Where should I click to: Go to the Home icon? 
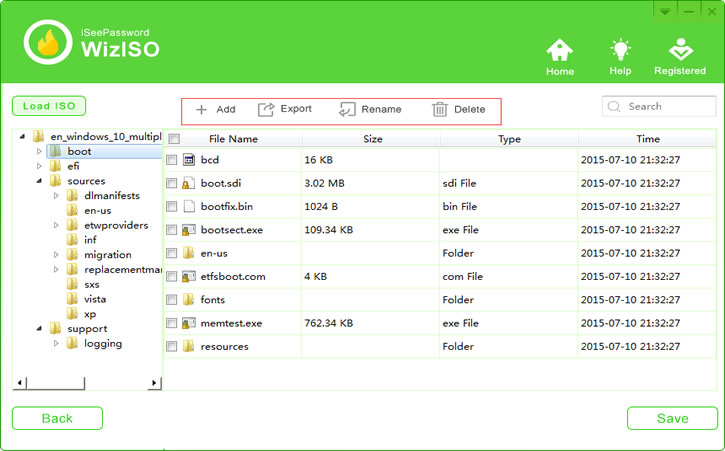(x=559, y=50)
